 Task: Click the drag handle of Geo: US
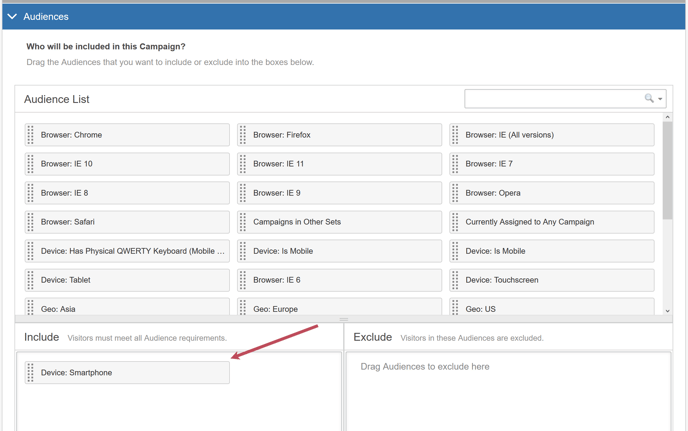tap(455, 307)
